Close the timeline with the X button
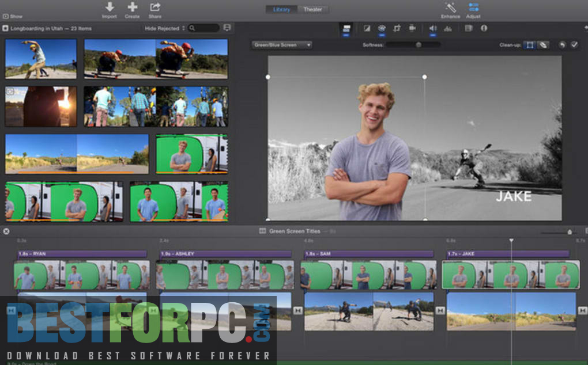 (6, 231)
